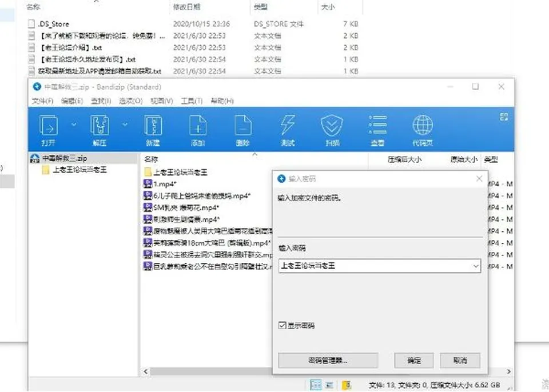Click the list View toolbar icon
This screenshot has height=392, width=549.
click(377, 126)
